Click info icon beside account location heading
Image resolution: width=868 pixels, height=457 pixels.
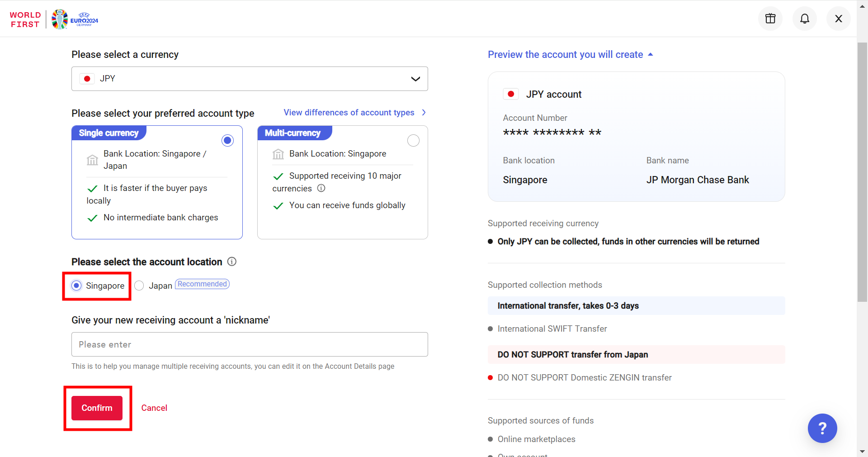click(x=232, y=262)
